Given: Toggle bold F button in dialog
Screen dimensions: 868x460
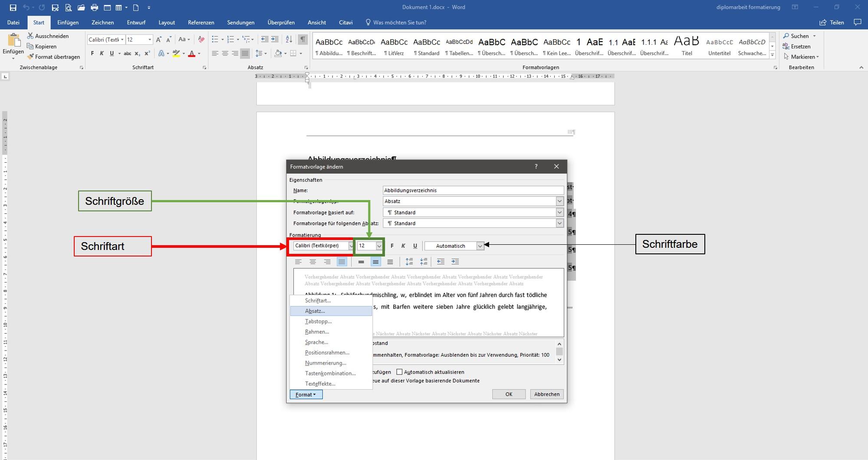Looking at the screenshot, I should point(392,246).
